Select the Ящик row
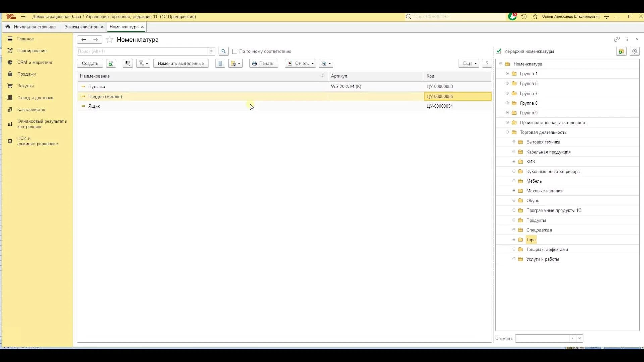 (284, 106)
